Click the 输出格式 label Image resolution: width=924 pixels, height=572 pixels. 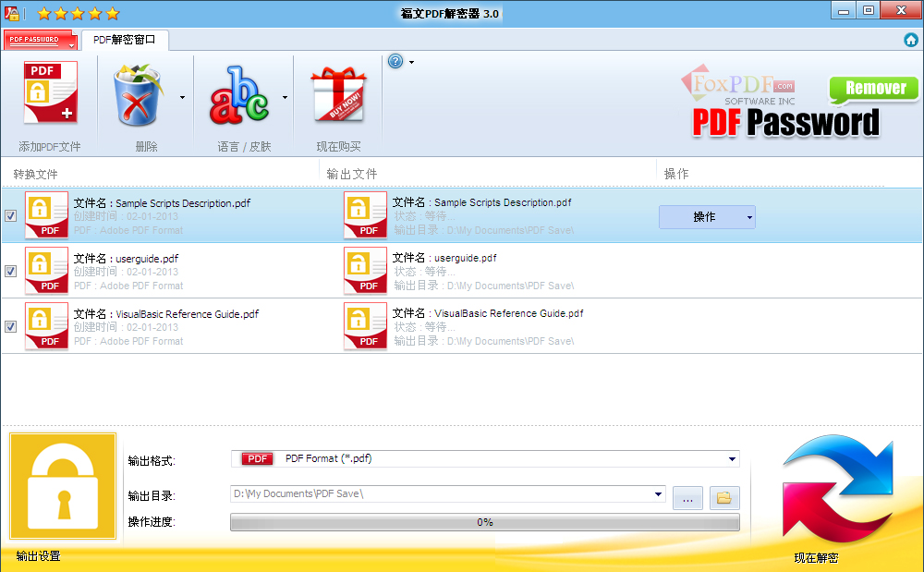152,461
